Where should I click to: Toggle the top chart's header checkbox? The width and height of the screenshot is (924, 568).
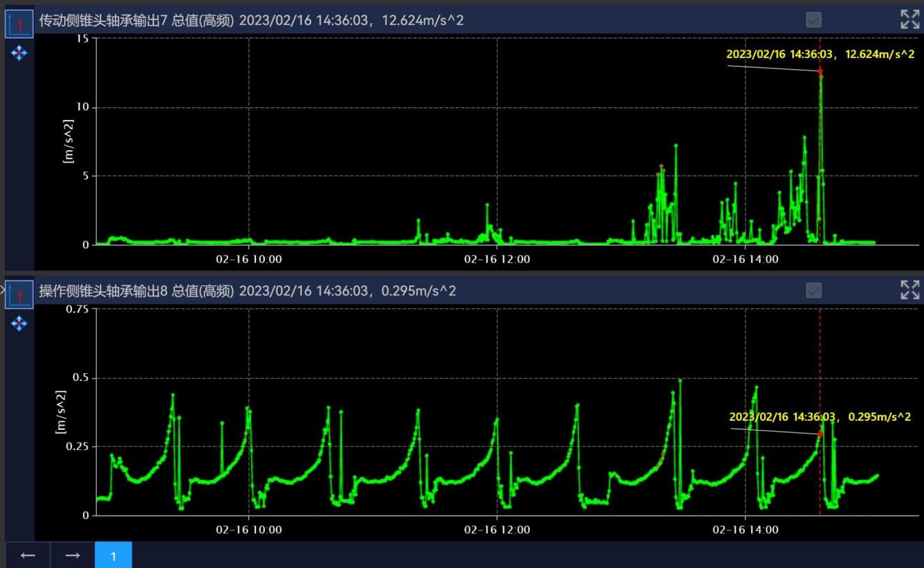pos(813,20)
